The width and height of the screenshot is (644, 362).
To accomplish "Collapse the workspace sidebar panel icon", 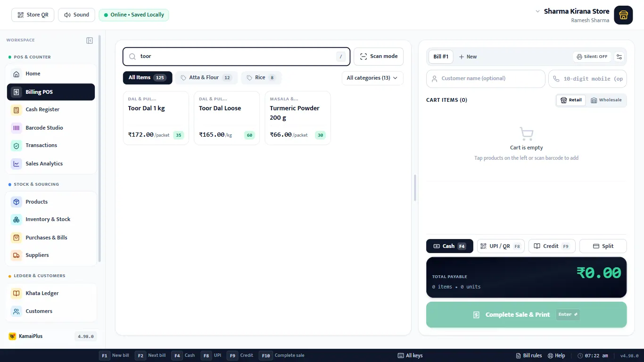I will (90, 41).
